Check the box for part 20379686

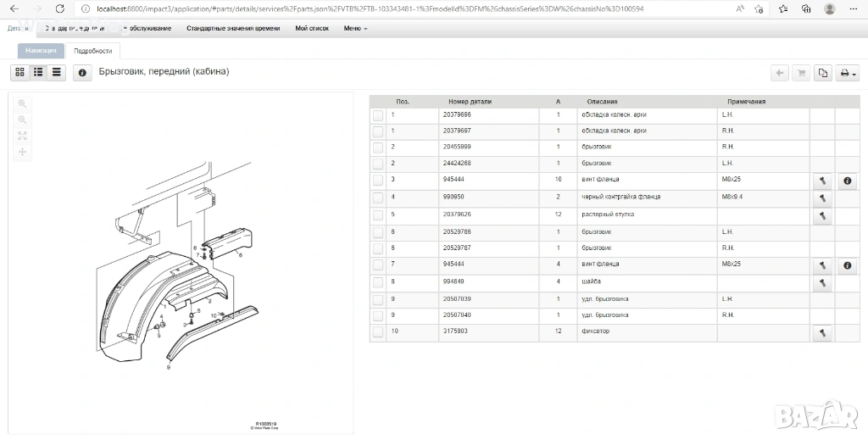(x=378, y=115)
